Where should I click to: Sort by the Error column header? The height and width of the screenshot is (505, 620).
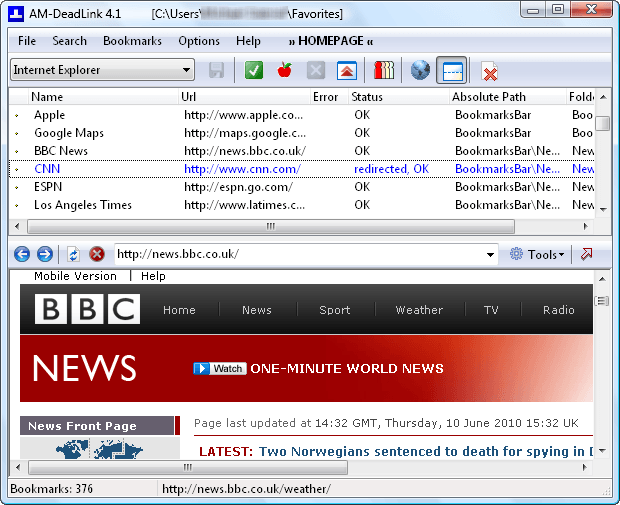329,97
